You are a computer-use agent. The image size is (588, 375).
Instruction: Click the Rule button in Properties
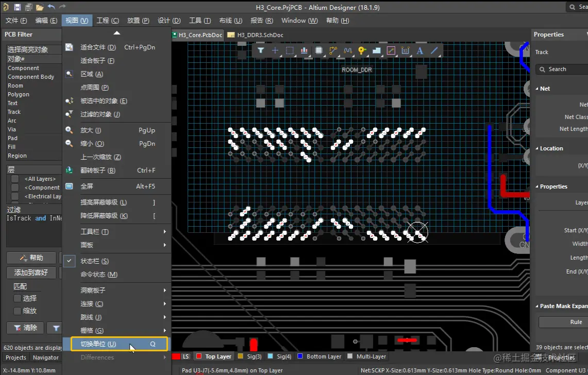click(x=563, y=322)
